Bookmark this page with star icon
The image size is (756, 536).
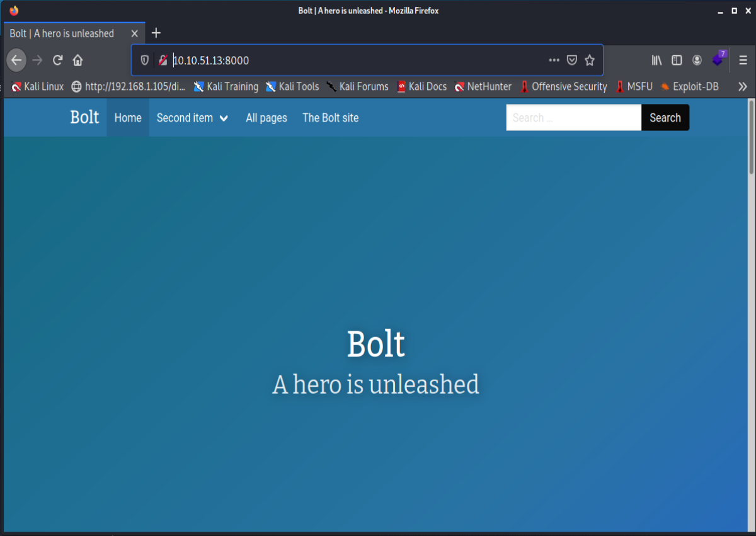[x=590, y=60]
